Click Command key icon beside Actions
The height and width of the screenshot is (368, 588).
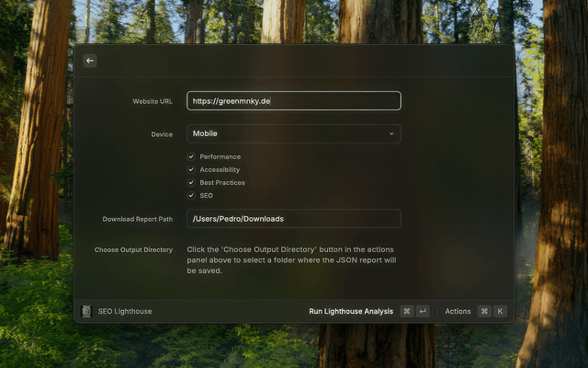484,311
